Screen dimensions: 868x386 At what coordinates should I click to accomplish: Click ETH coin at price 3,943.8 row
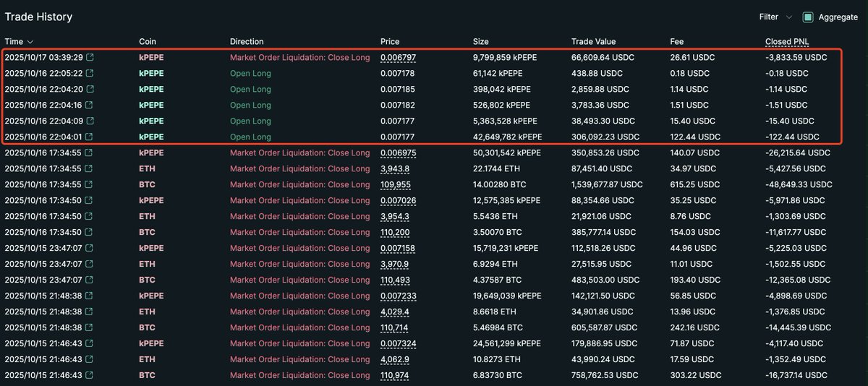coord(147,169)
